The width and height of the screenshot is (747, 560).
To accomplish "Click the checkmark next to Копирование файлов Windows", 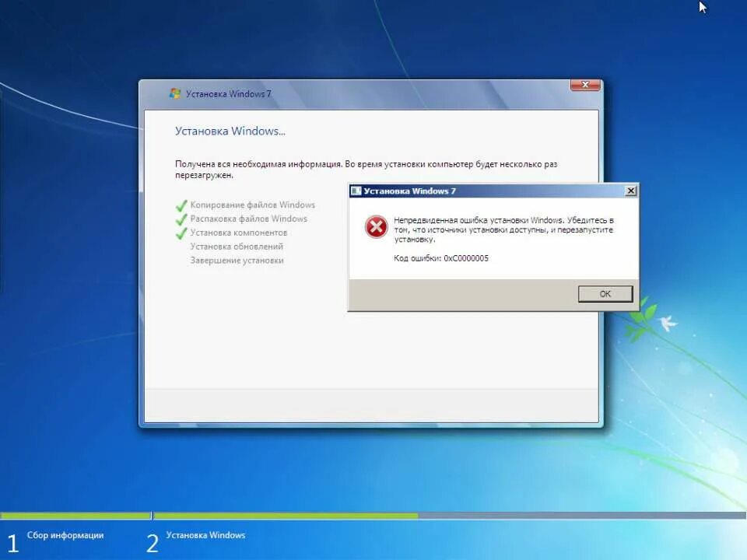I will point(181,205).
